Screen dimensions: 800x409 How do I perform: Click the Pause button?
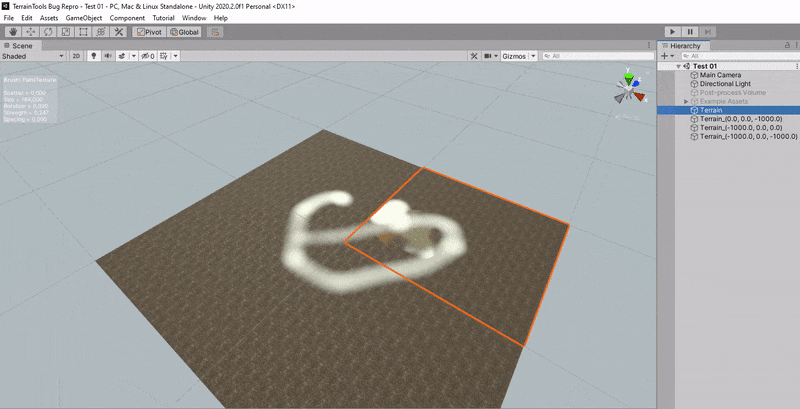coord(690,32)
